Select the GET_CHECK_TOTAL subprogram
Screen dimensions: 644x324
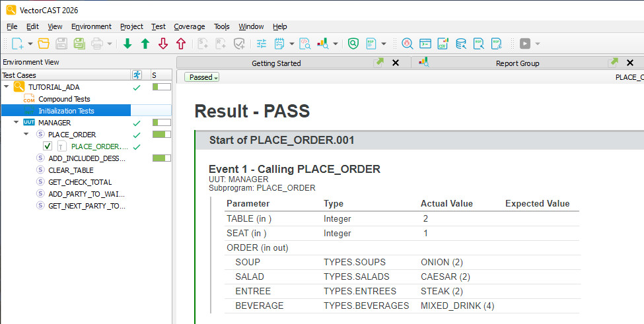coord(80,182)
